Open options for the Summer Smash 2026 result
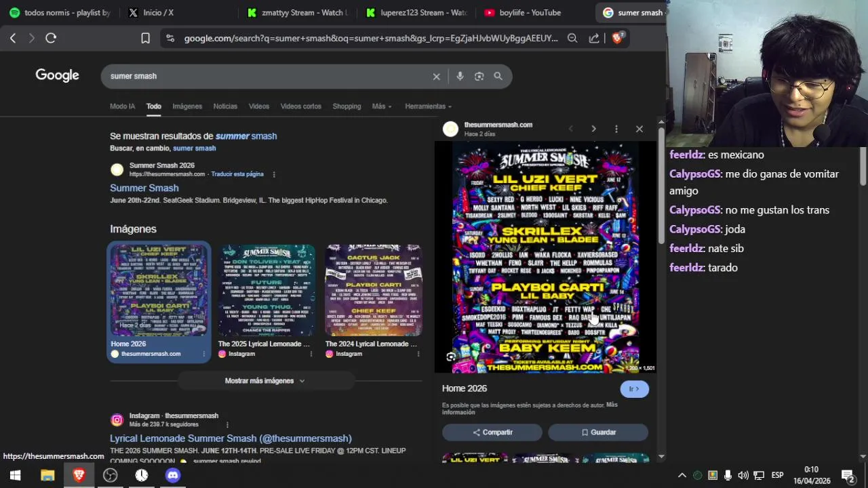The height and width of the screenshot is (488, 868). coord(274,174)
